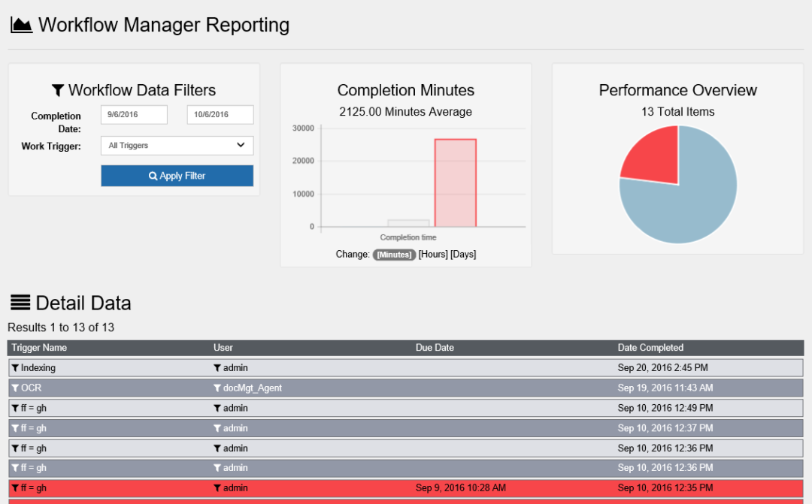Click the filter funnel beside the Indexing trigger

14,367
